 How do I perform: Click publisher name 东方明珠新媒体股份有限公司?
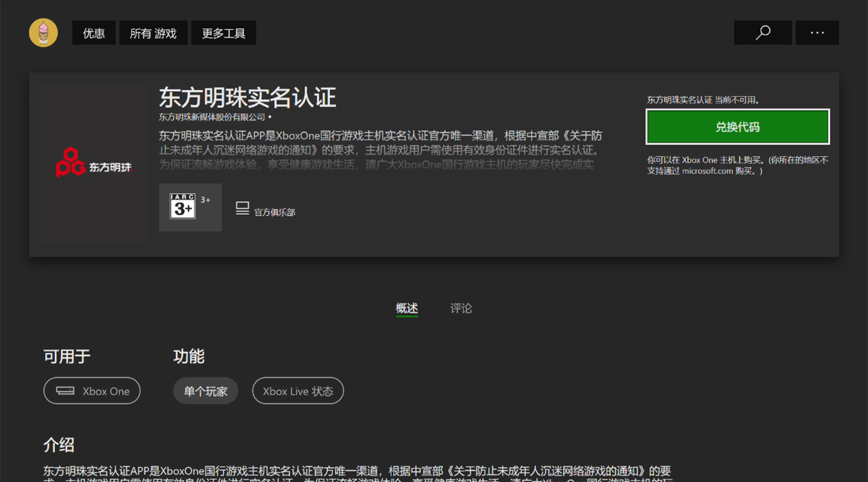(x=212, y=117)
